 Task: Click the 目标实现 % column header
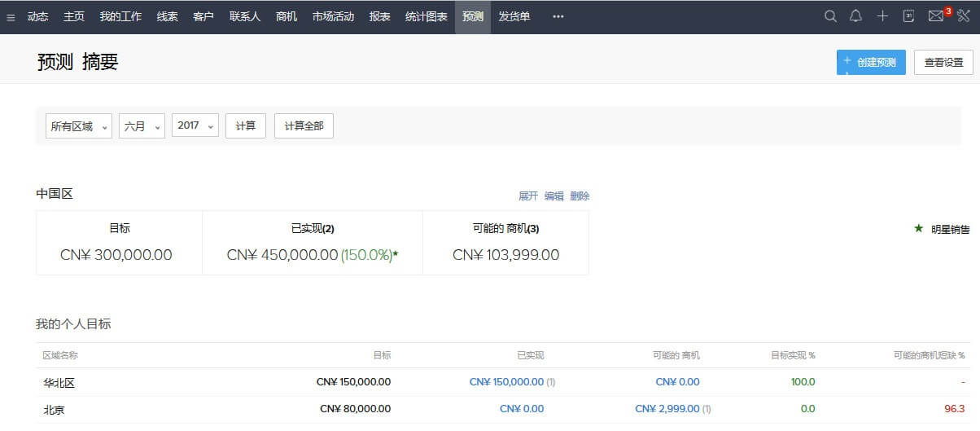click(794, 355)
